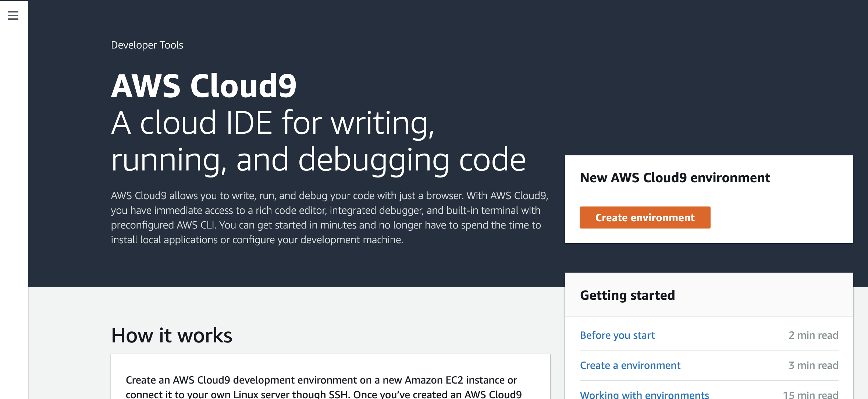Click the New AWS Cloud9 environment heading

(x=675, y=178)
